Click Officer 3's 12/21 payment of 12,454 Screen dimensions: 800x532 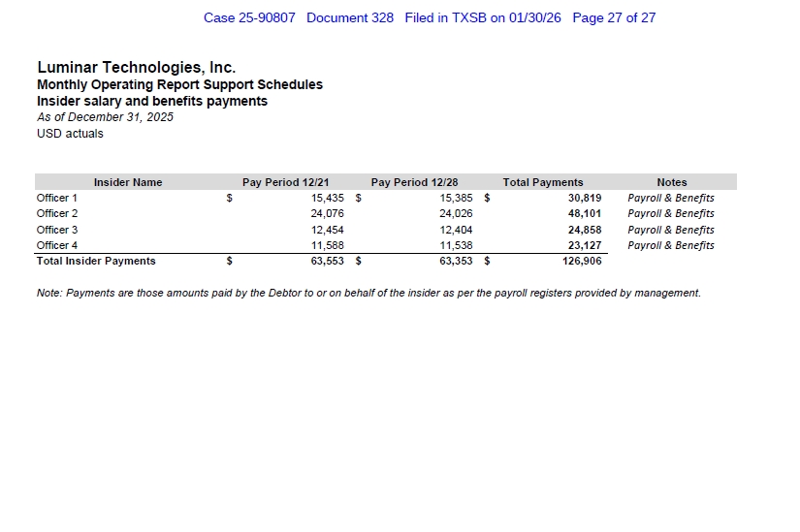(328, 230)
